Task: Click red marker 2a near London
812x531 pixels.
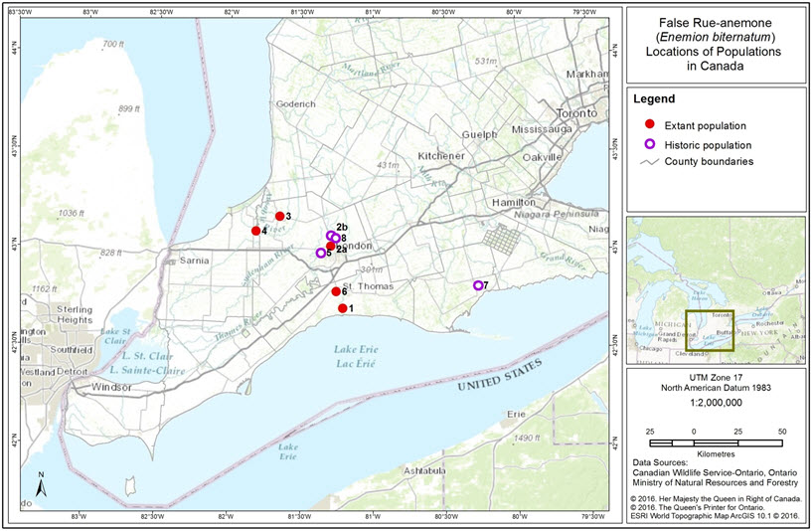Action: pos(330,246)
